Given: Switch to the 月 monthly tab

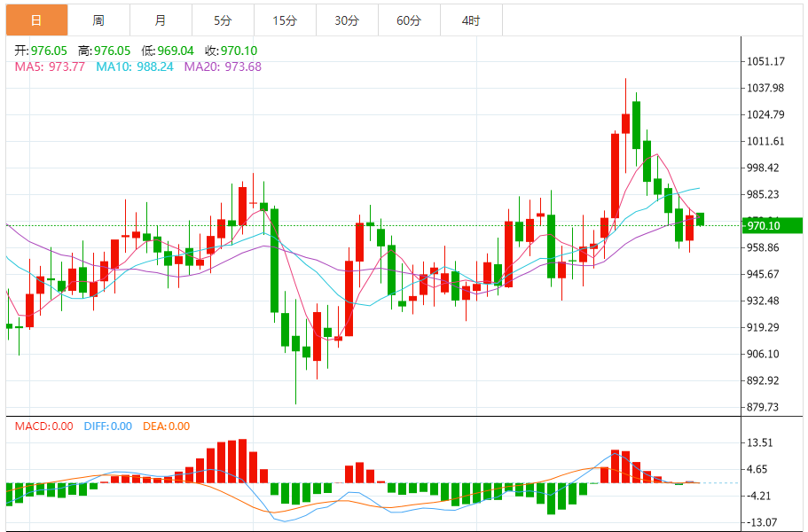Looking at the screenshot, I should (161, 20).
